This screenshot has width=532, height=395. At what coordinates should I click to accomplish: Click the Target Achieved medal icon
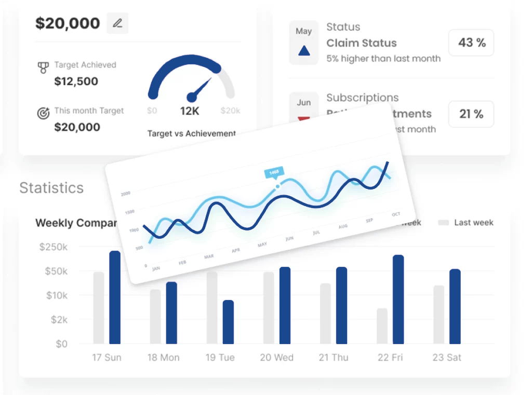(x=44, y=67)
